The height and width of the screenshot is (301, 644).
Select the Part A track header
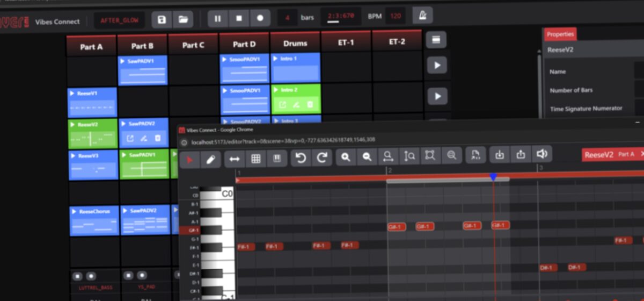tap(91, 46)
